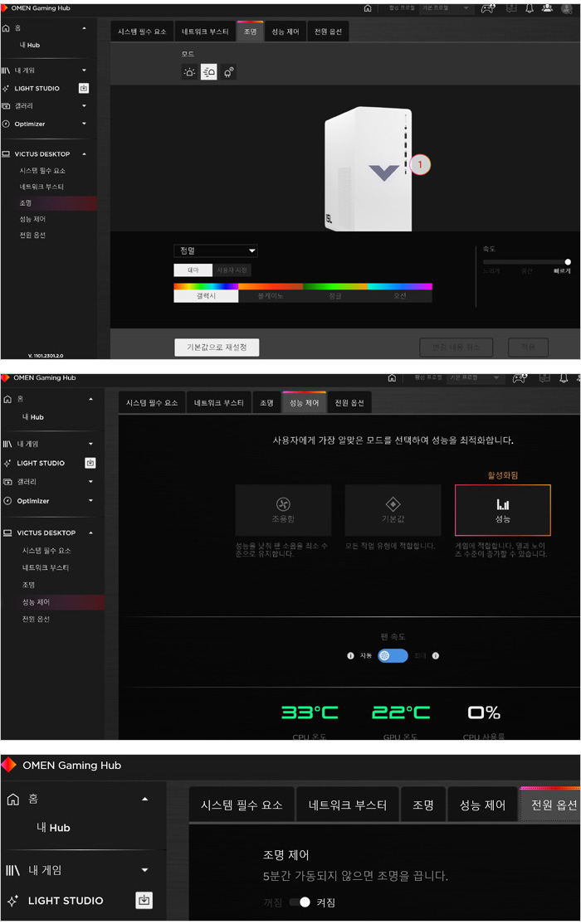The width and height of the screenshot is (581, 924).
Task: Select the 조용함 performance mode card
Action: [283, 510]
